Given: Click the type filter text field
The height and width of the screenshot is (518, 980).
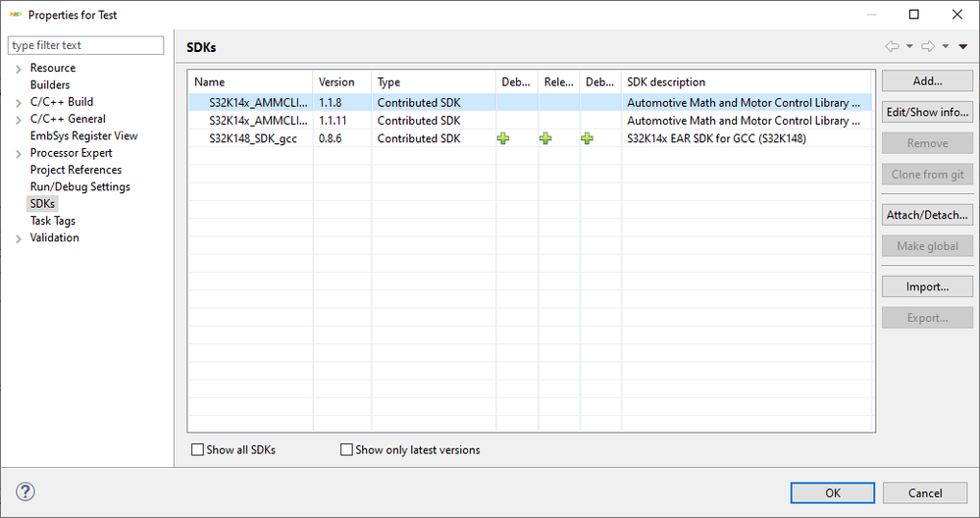Looking at the screenshot, I should coord(85,45).
